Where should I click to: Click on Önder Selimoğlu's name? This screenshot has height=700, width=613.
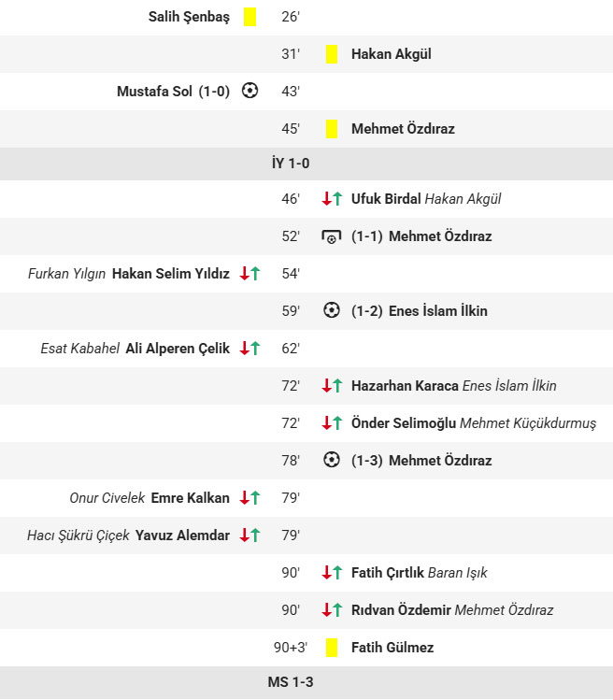[x=404, y=423]
